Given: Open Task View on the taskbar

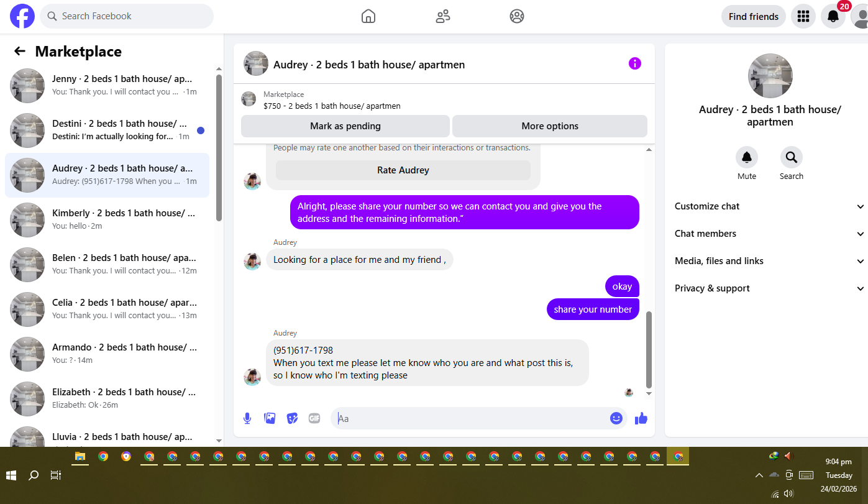Looking at the screenshot, I should click(55, 475).
